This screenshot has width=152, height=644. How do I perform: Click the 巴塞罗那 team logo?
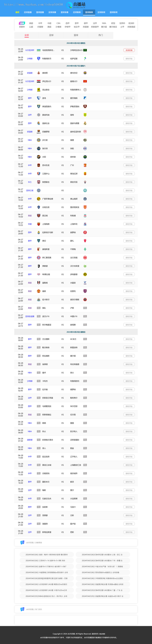[39, 132]
